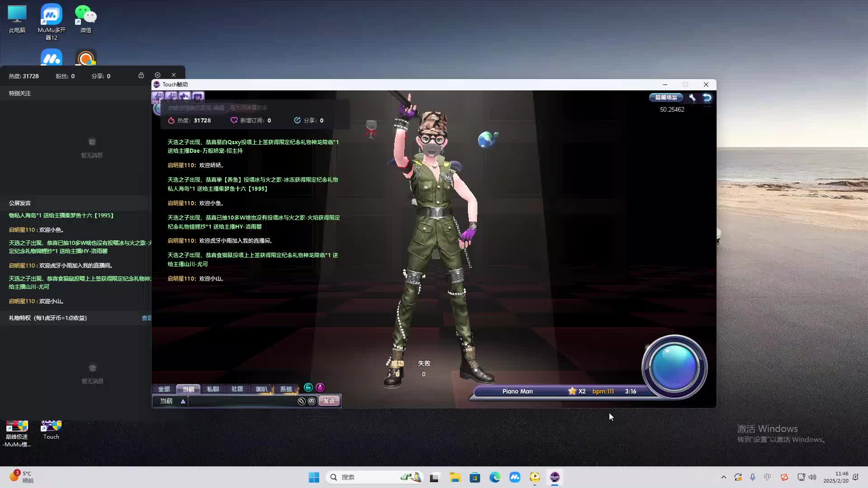Image resolution: width=868 pixels, height=488 pixels.
Task: Click the eraser clear-chat icon
Action: coord(302,401)
